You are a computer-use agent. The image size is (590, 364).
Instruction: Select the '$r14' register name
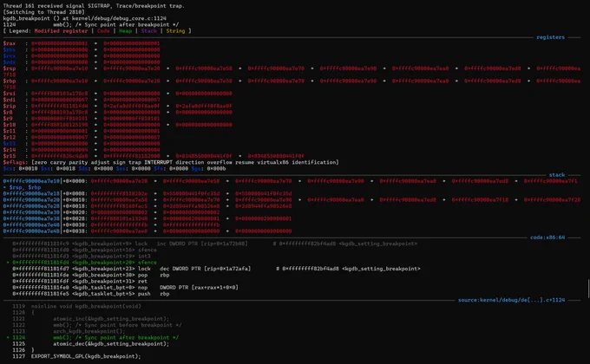(x=10, y=150)
